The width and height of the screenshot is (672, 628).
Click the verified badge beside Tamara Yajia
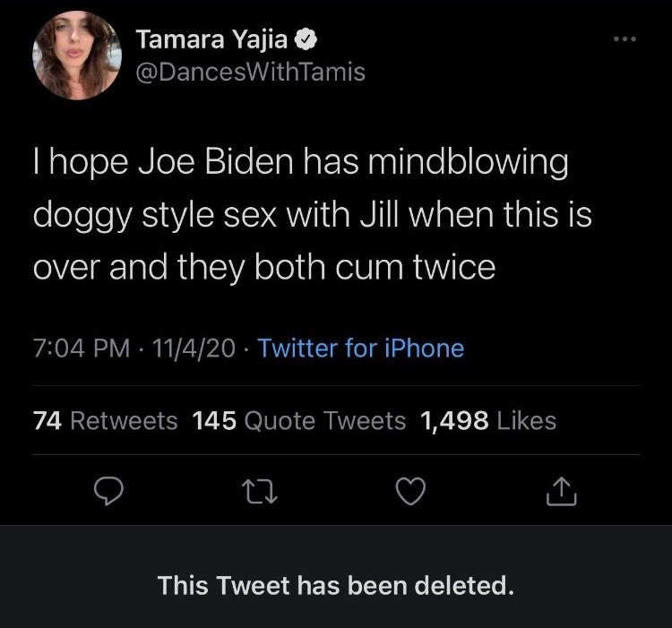coord(306,39)
